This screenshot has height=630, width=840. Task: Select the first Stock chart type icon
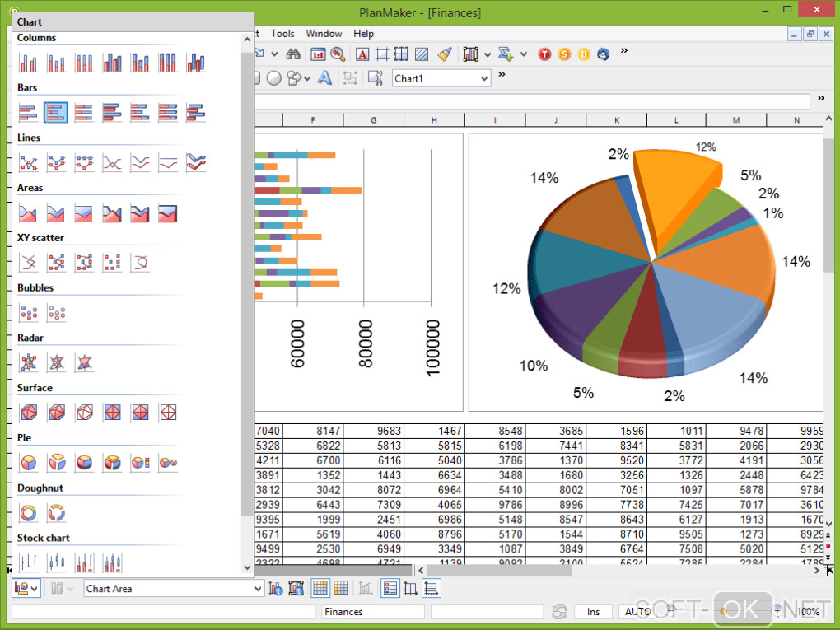[x=28, y=562]
